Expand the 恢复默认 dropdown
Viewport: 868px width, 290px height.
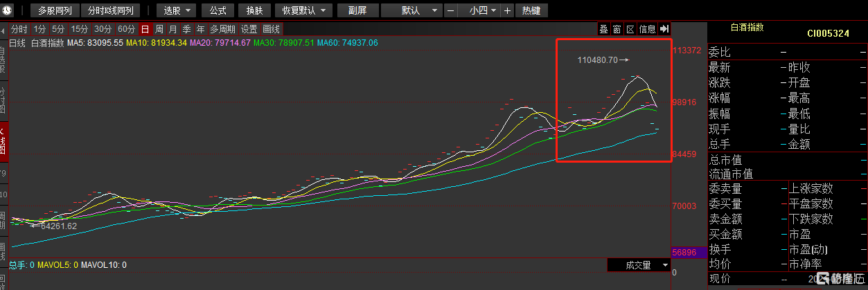tap(303, 10)
